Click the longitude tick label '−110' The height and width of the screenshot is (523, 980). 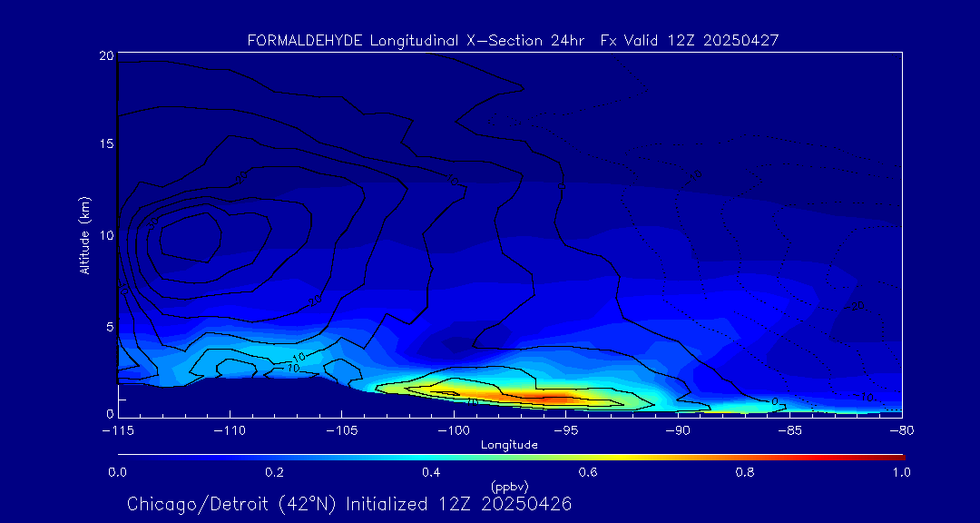click(x=230, y=431)
